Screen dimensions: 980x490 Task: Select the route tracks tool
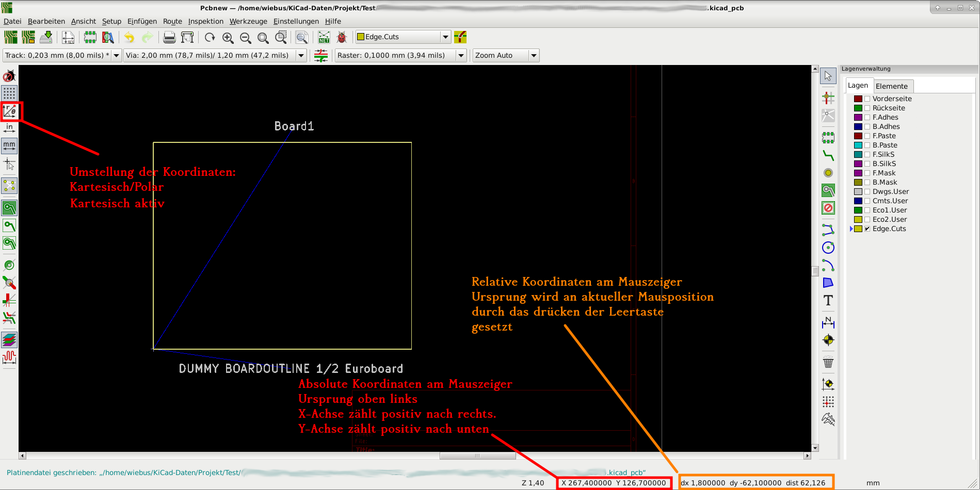coord(828,155)
